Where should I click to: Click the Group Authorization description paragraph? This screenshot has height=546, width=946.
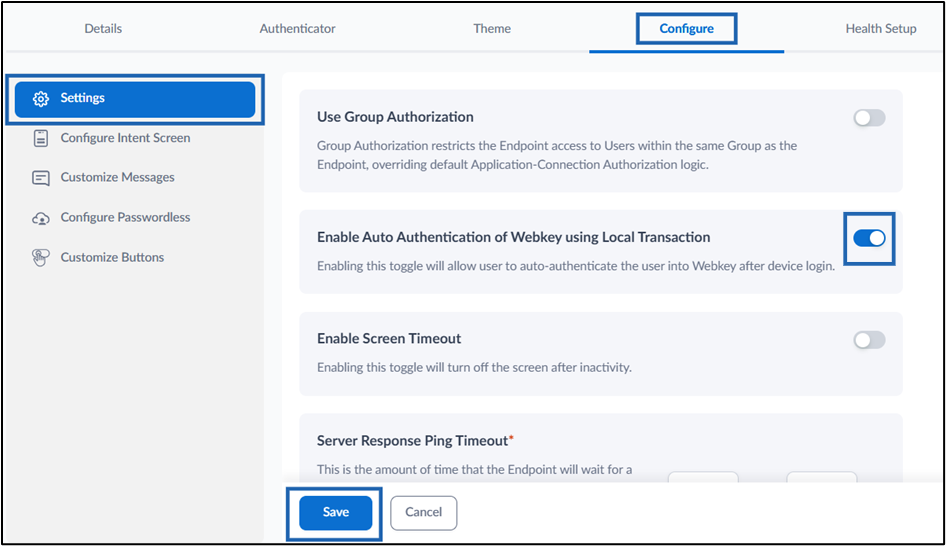pyautogui.click(x=557, y=155)
